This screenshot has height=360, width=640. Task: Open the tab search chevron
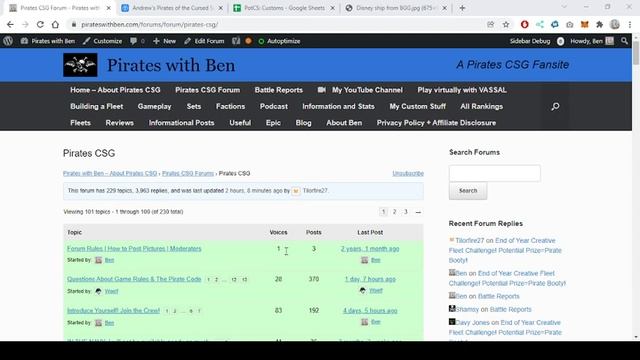click(564, 7)
